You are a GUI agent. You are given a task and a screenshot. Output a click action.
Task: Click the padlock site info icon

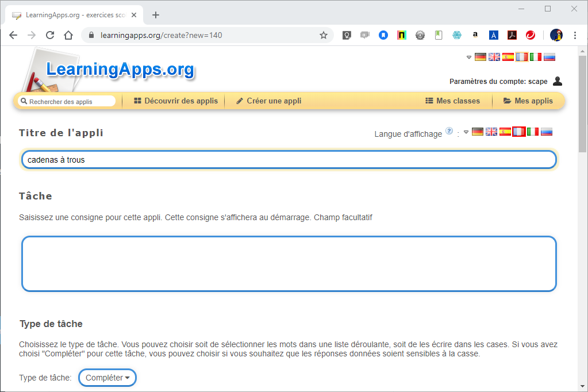tap(91, 35)
